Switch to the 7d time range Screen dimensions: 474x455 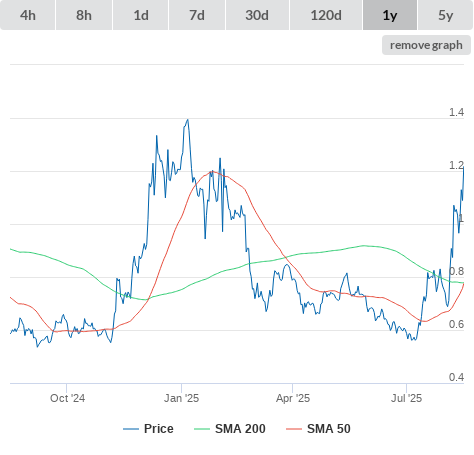[x=197, y=15]
